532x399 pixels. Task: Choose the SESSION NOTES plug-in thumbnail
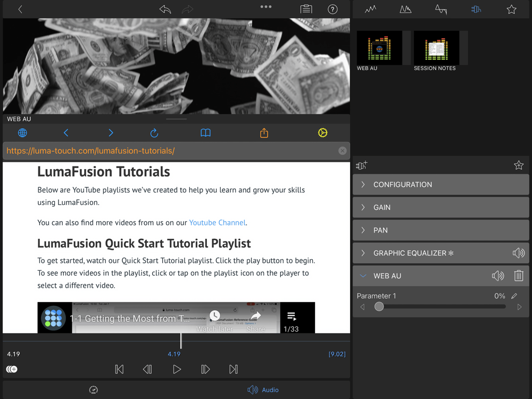click(x=436, y=48)
